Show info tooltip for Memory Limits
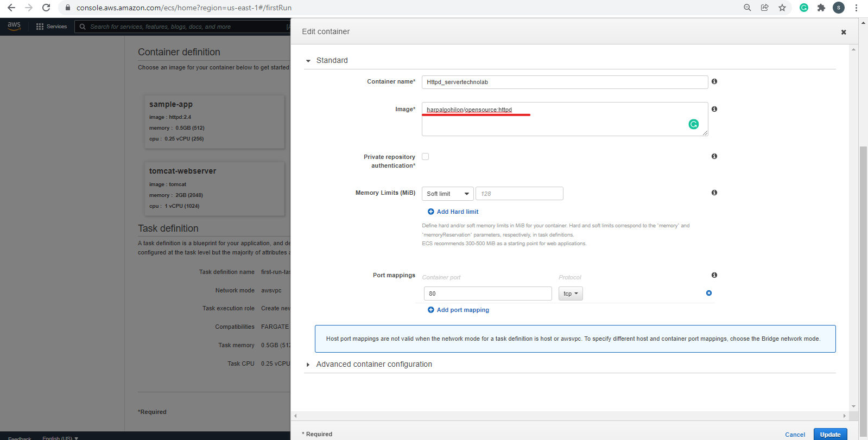Viewport: 868px width, 440px height. [x=714, y=193]
